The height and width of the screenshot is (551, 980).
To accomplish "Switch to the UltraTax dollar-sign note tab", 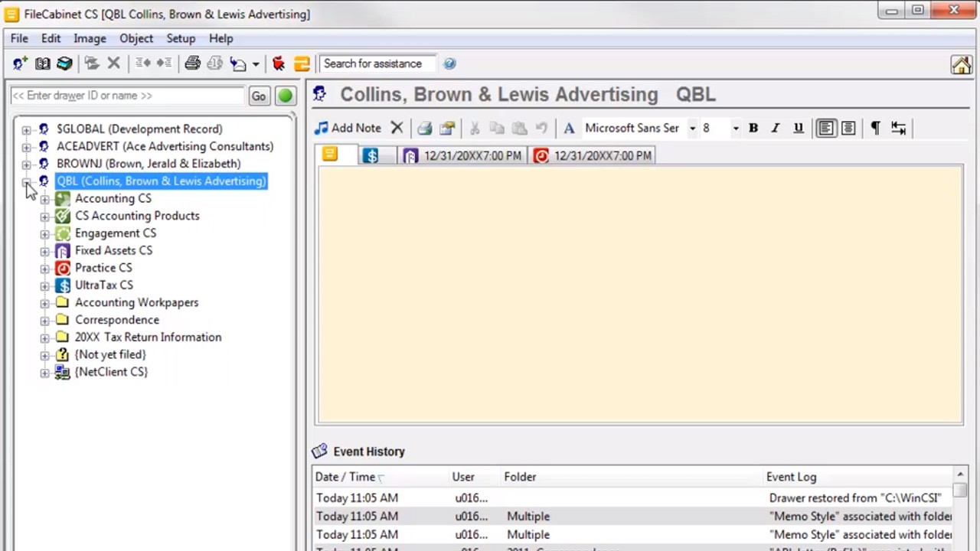I will tap(371, 155).
